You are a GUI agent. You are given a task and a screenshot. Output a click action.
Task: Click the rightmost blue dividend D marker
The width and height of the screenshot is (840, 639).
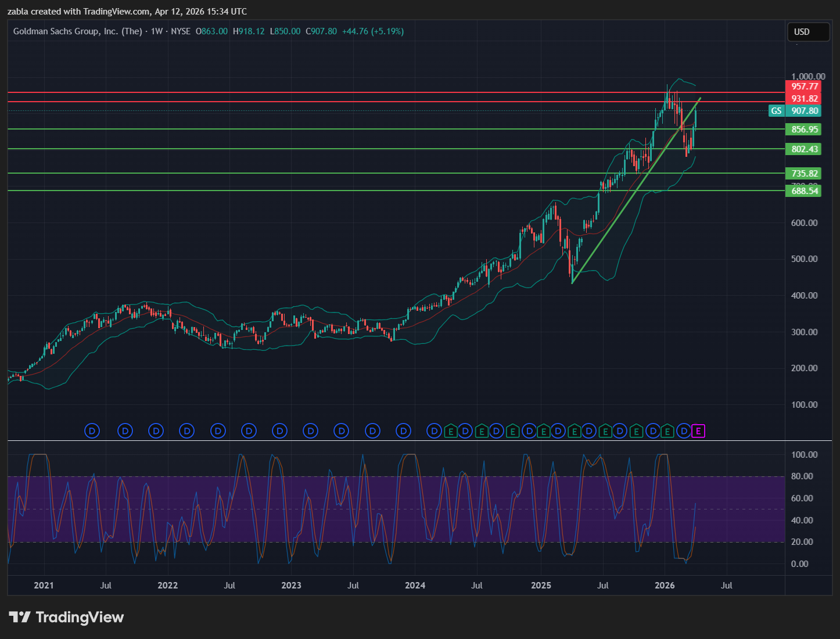pyautogui.click(x=684, y=431)
